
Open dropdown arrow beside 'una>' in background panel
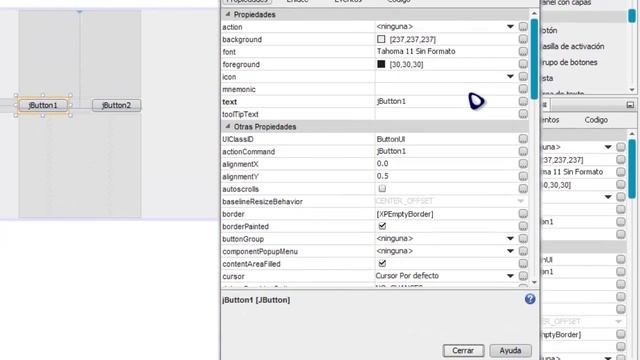tap(608, 147)
